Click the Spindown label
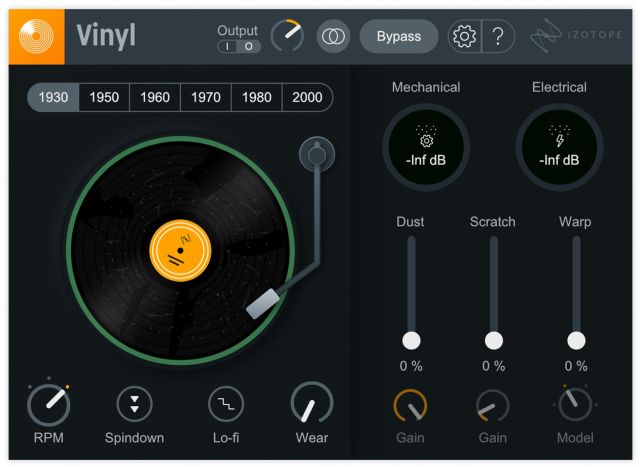Image resolution: width=640 pixels, height=467 pixels. point(134,438)
